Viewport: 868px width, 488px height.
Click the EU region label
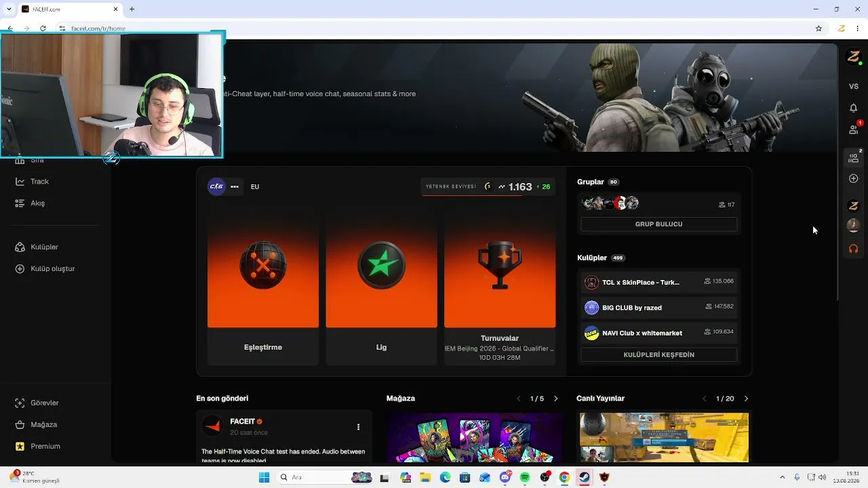[255, 187]
